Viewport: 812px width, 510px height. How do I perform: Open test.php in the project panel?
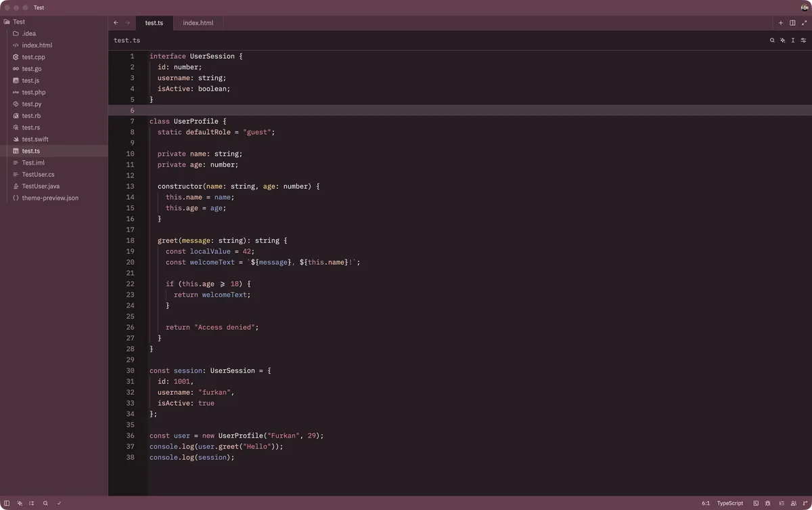coord(54,92)
